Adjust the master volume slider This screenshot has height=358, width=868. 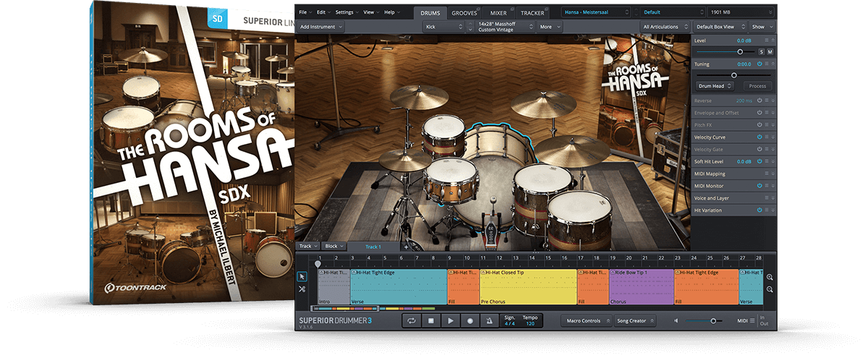[x=713, y=320]
